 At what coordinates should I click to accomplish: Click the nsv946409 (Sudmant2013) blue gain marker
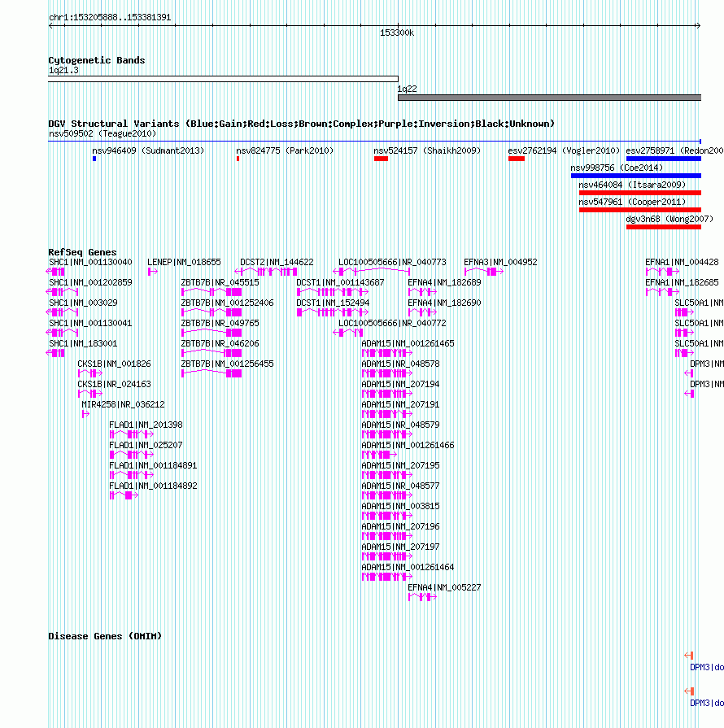pyautogui.click(x=94, y=159)
